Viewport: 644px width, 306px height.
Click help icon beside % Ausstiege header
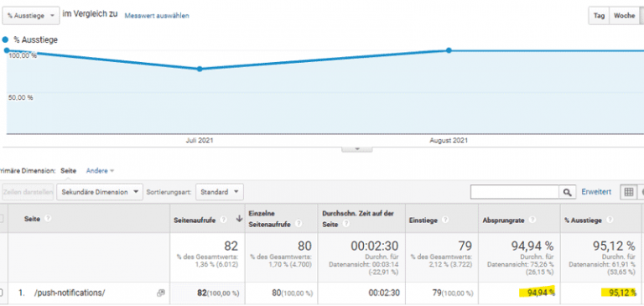click(x=610, y=220)
